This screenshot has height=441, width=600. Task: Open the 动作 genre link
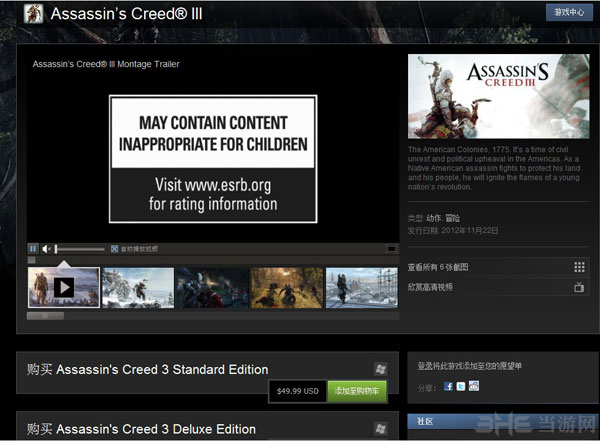coord(433,218)
